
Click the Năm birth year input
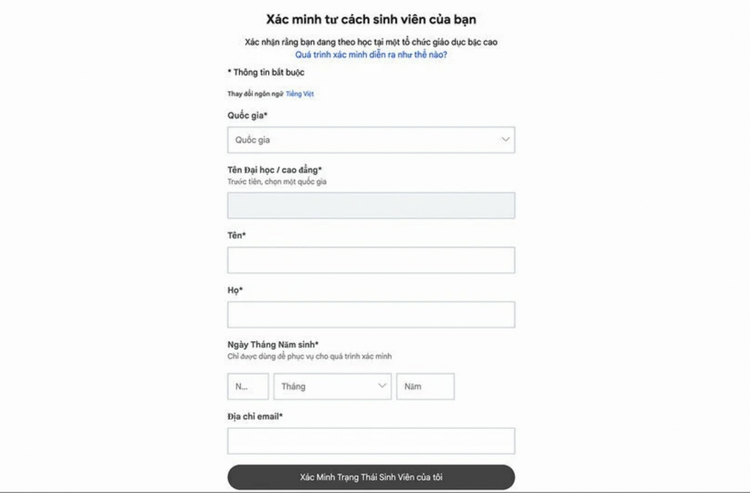(x=425, y=386)
